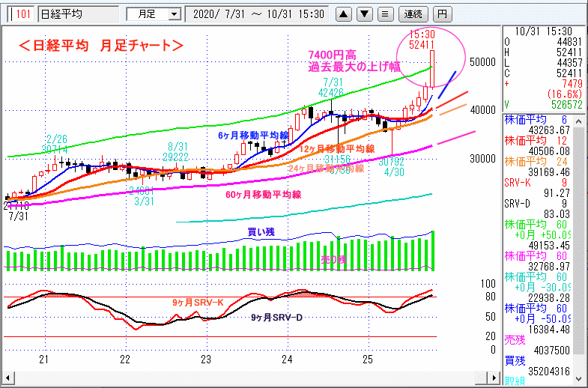Click the 株価平均 60 +50 value 49153.45
588x388 pixels.
tap(549, 246)
